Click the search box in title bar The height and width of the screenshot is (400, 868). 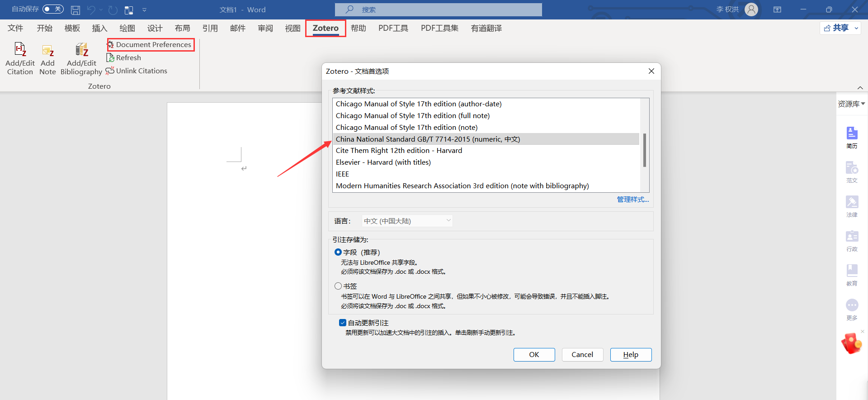438,10
